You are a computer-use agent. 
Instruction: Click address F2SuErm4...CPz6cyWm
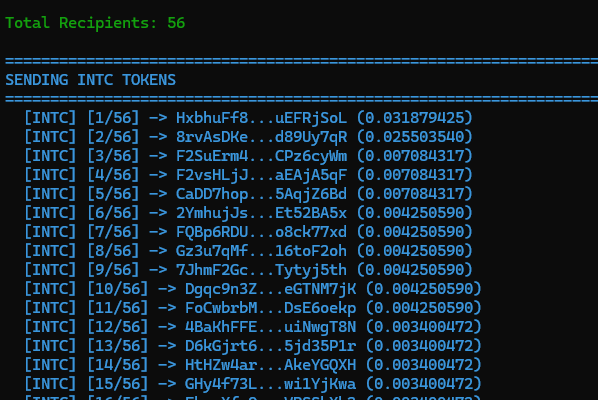tap(261, 156)
